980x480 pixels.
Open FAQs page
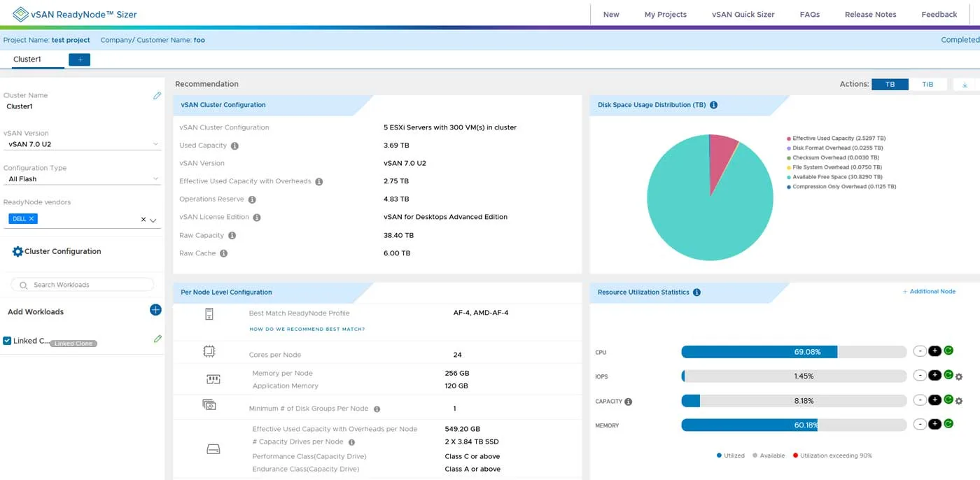[x=810, y=14]
